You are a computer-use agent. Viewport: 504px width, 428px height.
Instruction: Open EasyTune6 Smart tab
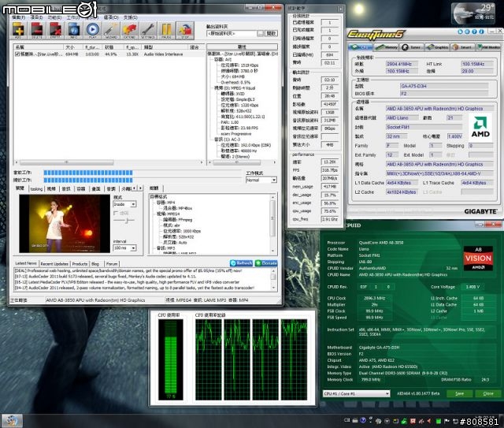click(463, 47)
